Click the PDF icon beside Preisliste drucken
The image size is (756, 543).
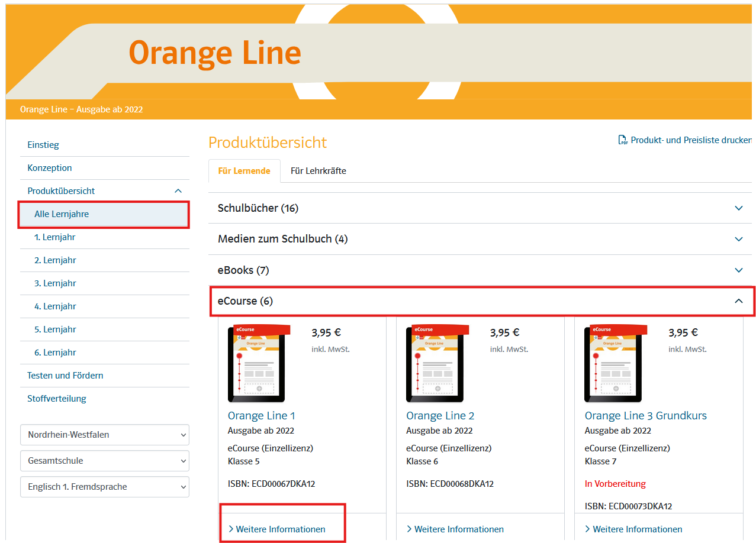623,140
